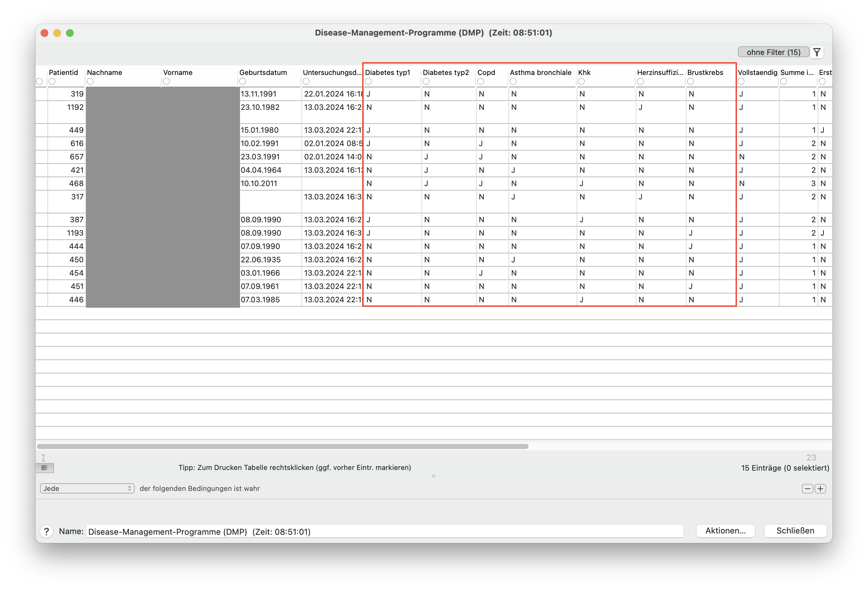Select the radio circle under Patientid header

(x=52, y=82)
